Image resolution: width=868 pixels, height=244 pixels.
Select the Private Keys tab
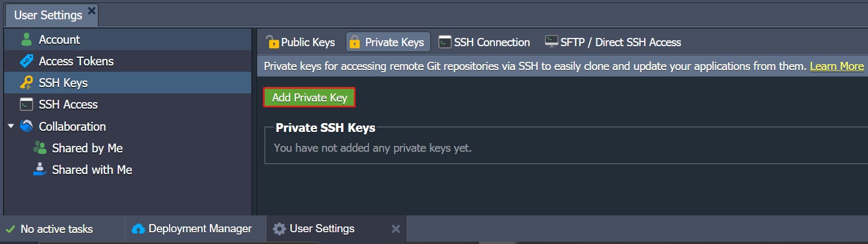coord(388,42)
